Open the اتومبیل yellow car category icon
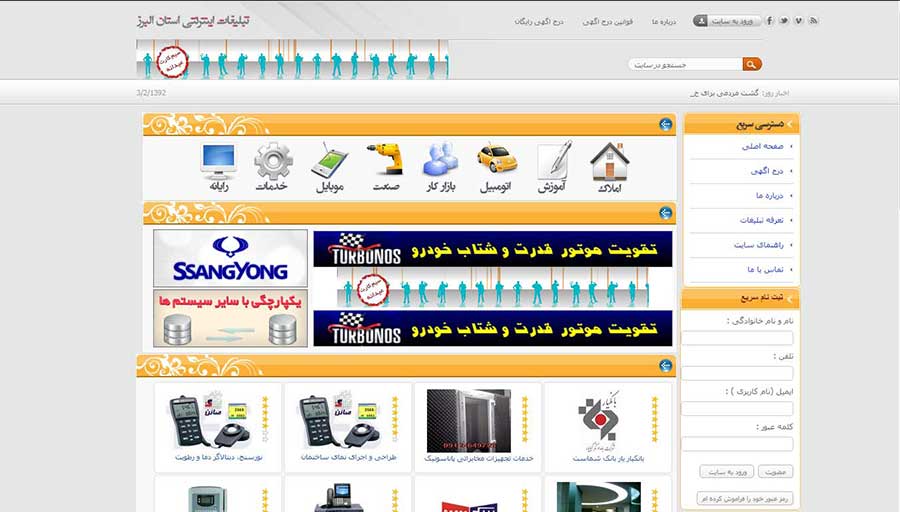This screenshot has height=512, width=900. tap(497, 159)
